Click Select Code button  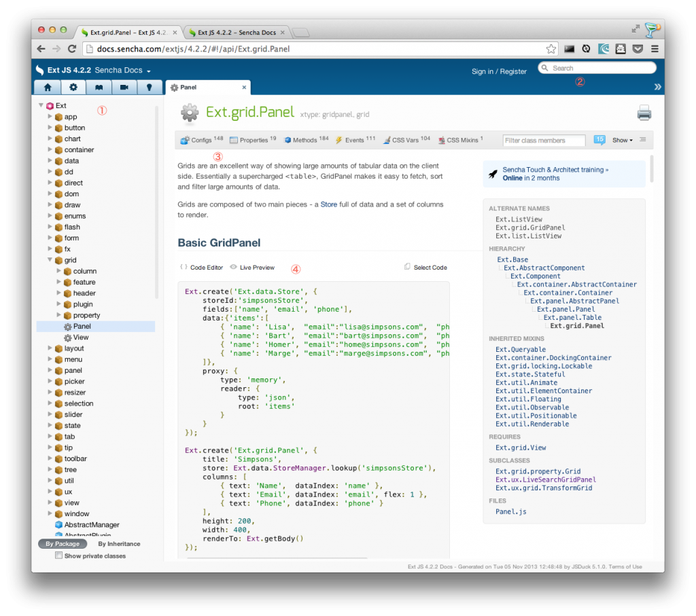(x=425, y=268)
